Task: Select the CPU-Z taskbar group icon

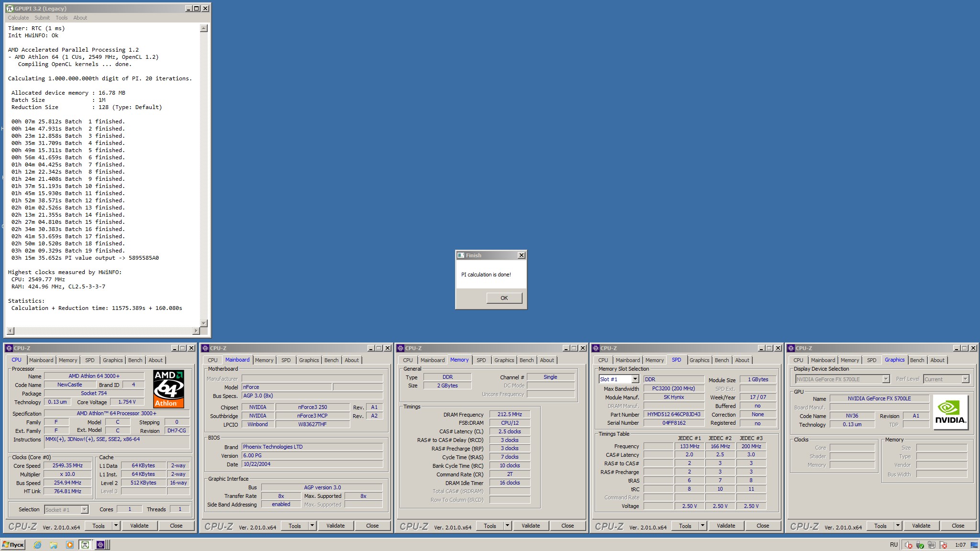Action: pyautogui.click(x=101, y=545)
